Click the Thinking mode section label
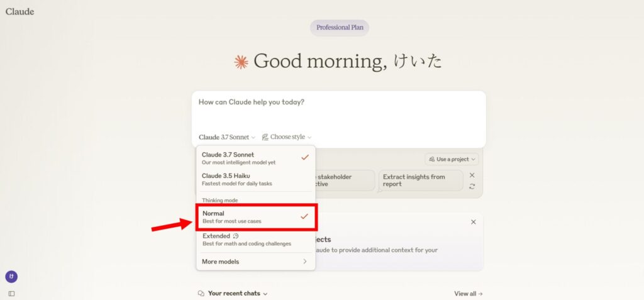644x300 pixels. pyautogui.click(x=219, y=200)
